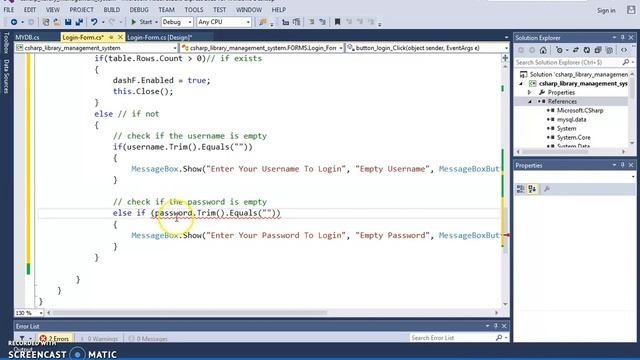Viewport: 640px width, 360px height.
Task: Open the EDIT menu
Action: (x=30, y=9)
